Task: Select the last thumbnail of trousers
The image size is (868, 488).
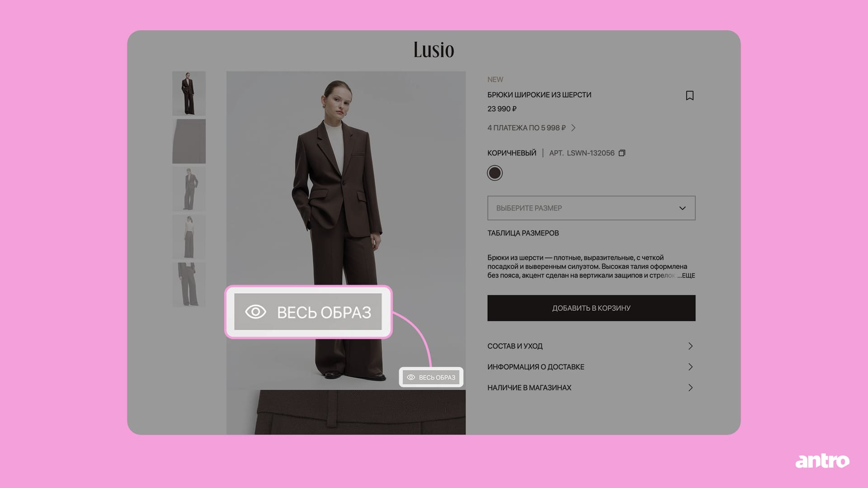Action: pyautogui.click(x=189, y=285)
